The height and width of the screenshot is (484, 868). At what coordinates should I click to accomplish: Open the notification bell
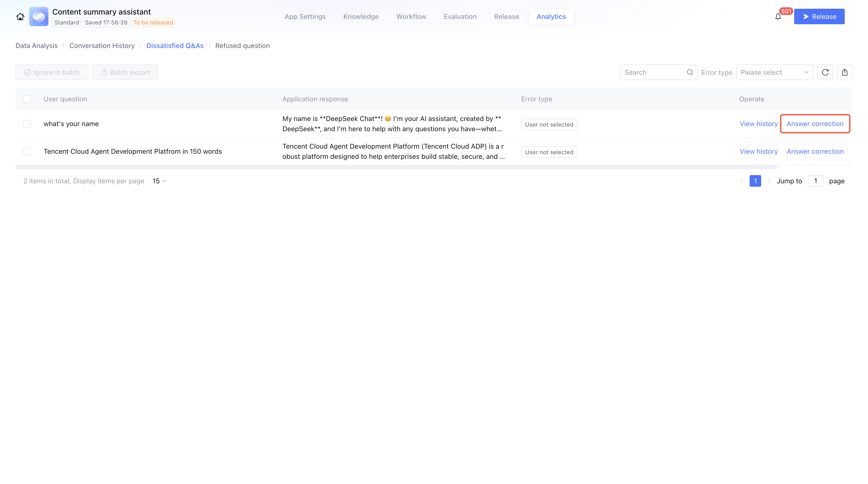pyautogui.click(x=778, y=16)
